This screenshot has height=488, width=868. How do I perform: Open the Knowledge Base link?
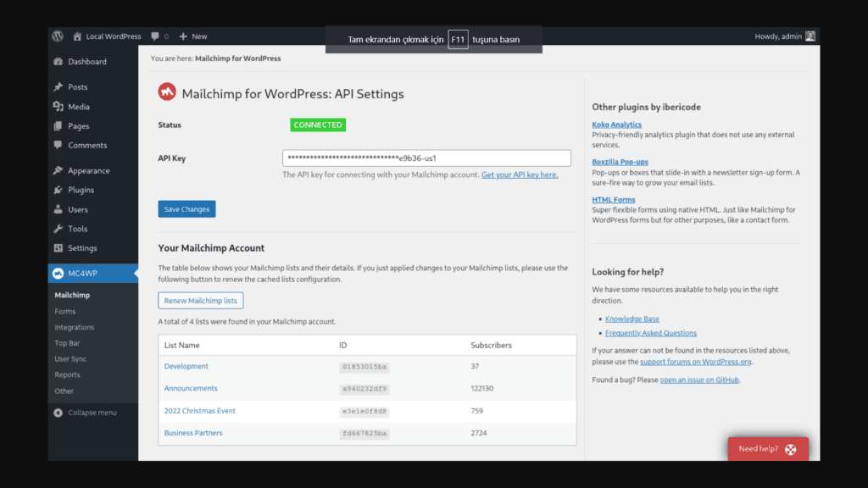coord(632,319)
